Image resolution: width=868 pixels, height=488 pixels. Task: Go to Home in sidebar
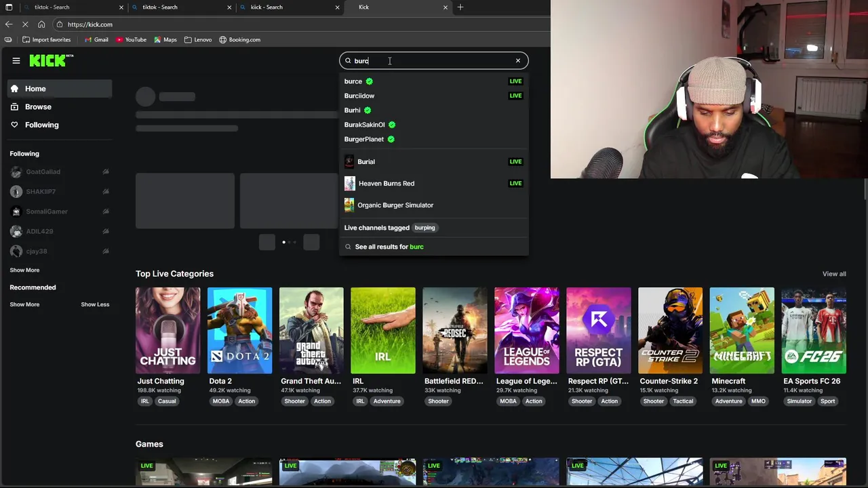point(60,89)
